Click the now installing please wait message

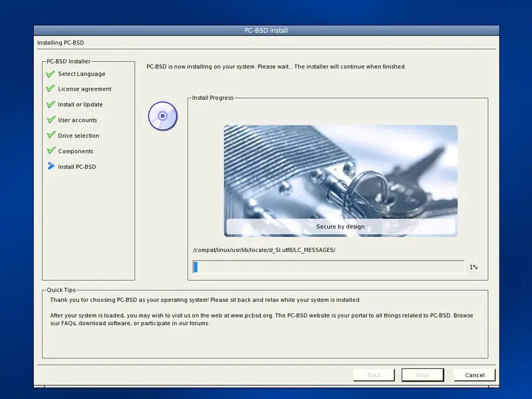[276, 66]
